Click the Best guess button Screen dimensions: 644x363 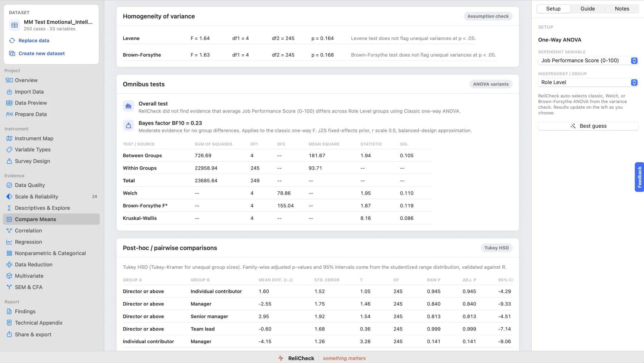point(588,126)
